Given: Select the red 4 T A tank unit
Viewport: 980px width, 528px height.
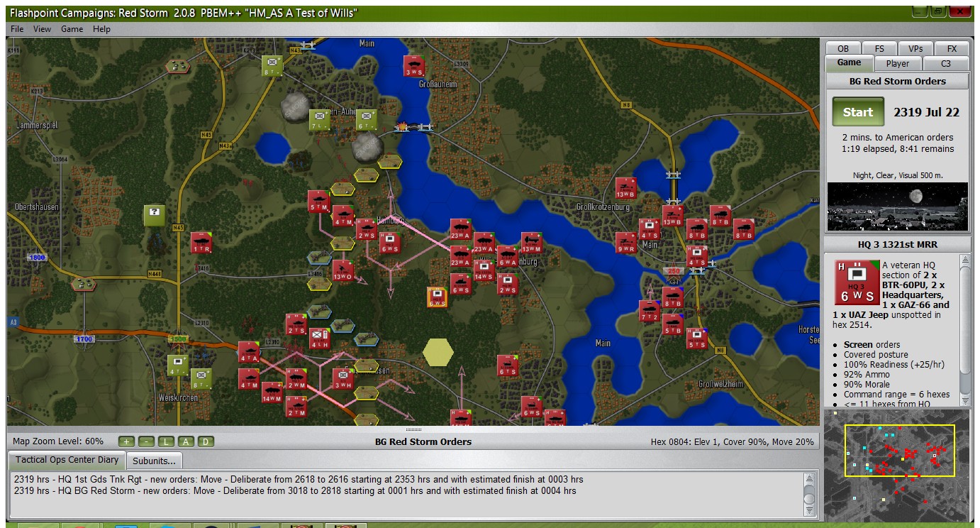Looking at the screenshot, I should click(x=248, y=352).
